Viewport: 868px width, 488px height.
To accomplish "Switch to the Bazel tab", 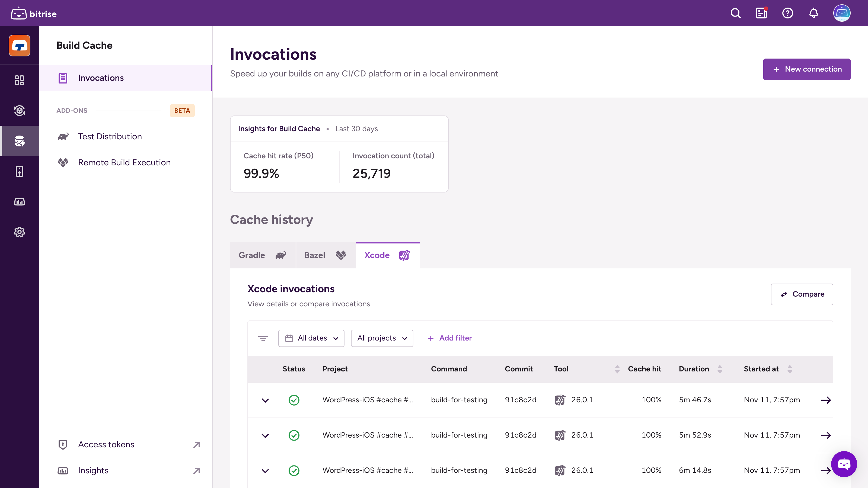I will tap(325, 255).
